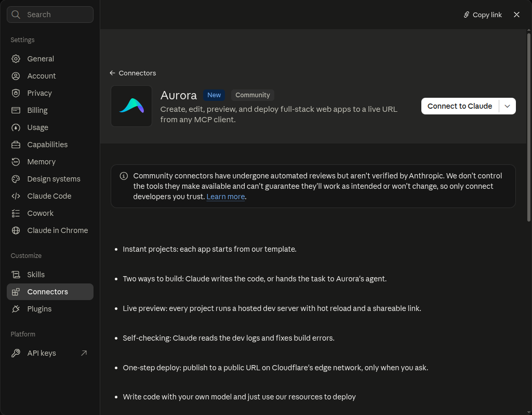
Task: Click the search magnifier icon
Action: [16, 15]
